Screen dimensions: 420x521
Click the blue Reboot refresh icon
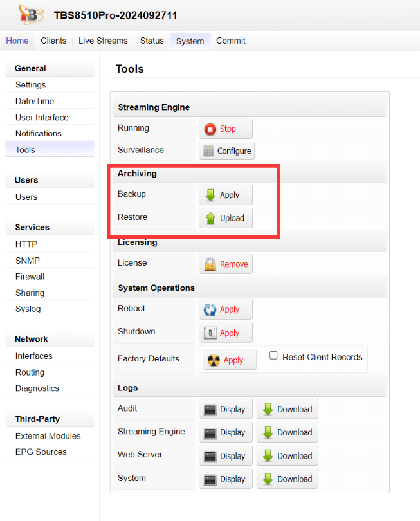pos(210,309)
